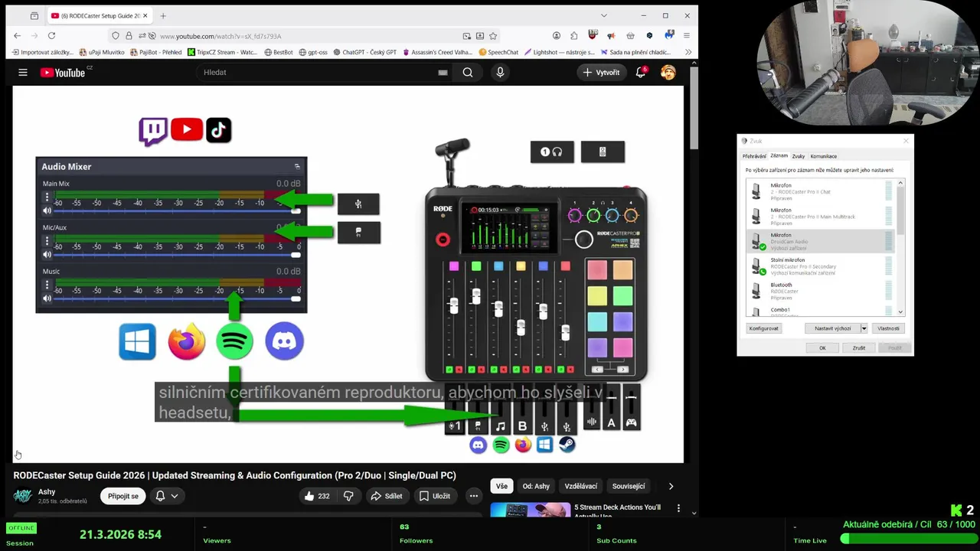Expand the list all tabs dropdown arrow
Screen dimensions: 980x551
click(x=603, y=15)
